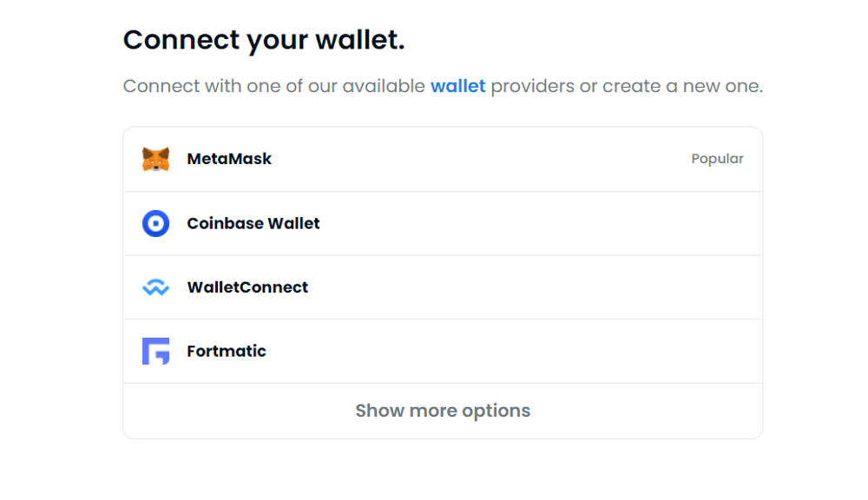Click the MetaMask fox icon
Screen dimensions: 868x500
156,159
